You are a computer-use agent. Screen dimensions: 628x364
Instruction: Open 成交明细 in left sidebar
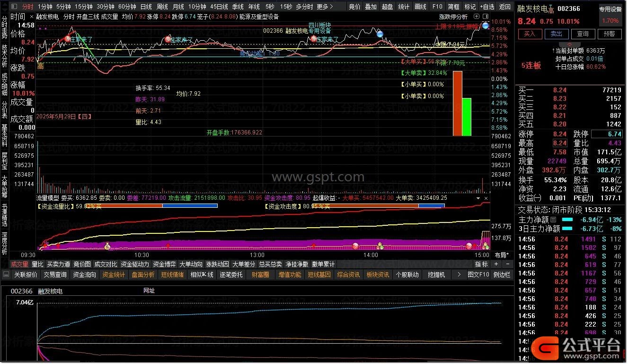(x=4, y=85)
